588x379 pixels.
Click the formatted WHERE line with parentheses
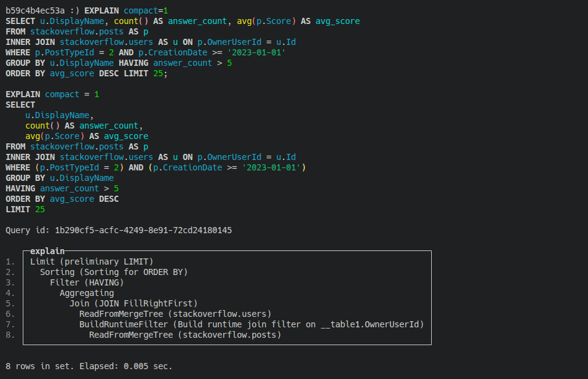pos(156,167)
